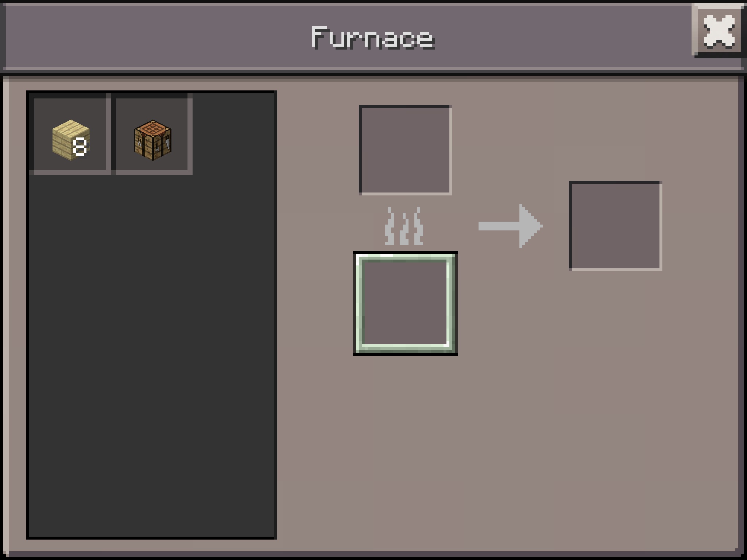Tap the smelting progress arrow

[x=510, y=226]
